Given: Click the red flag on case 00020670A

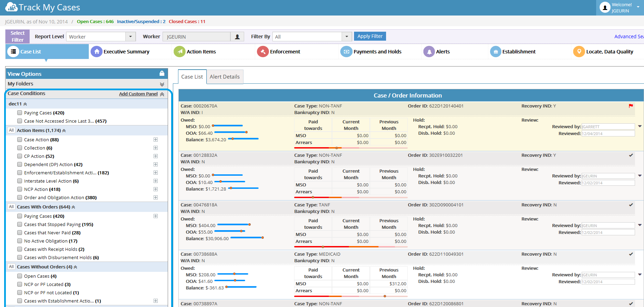Looking at the screenshot, I should coord(631,106).
